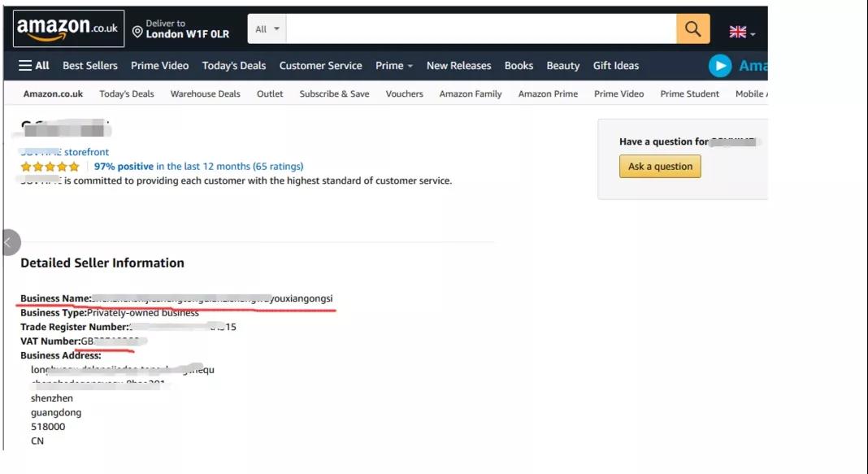This screenshot has height=474, width=868.
Task: Click the five-star seller rating
Action: [x=50, y=167]
